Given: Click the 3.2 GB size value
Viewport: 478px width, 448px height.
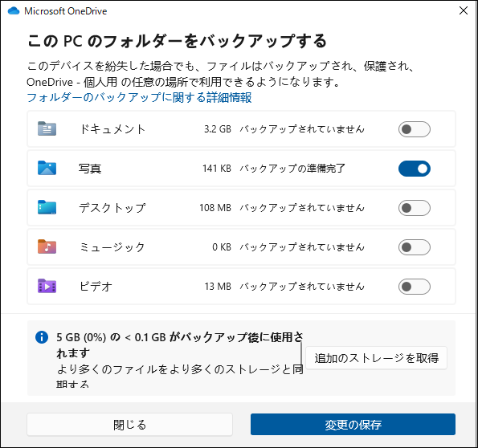Looking at the screenshot, I should click(x=218, y=129).
